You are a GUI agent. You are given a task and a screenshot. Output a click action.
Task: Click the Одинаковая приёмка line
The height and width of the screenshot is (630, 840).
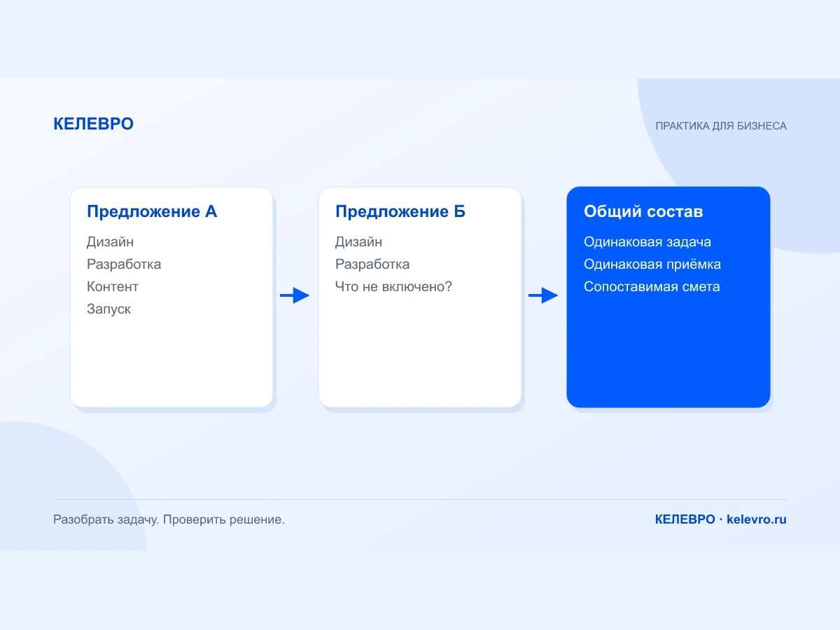coord(652,265)
